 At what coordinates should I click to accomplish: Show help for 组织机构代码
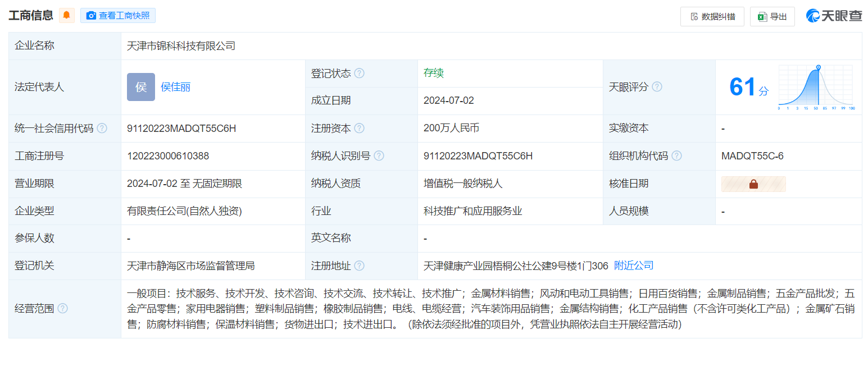click(x=676, y=156)
